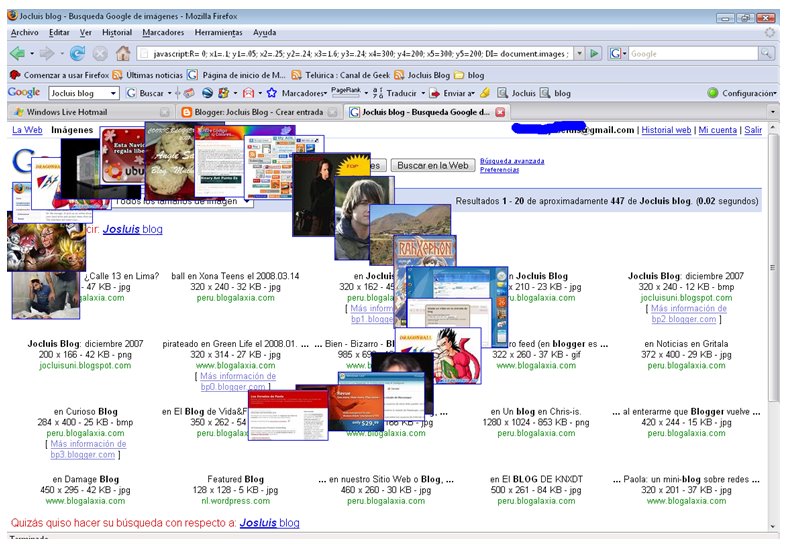Open the search engine selector dropdown
This screenshot has width=787, height=546.
click(x=618, y=53)
